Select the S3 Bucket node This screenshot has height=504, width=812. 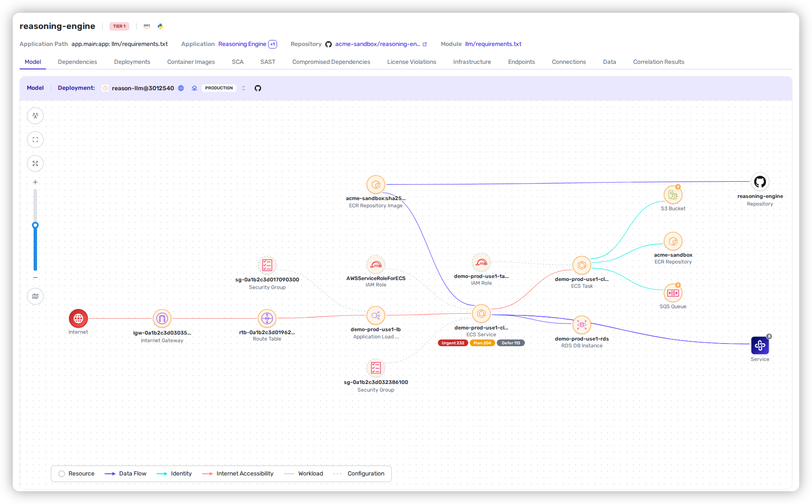pyautogui.click(x=673, y=195)
